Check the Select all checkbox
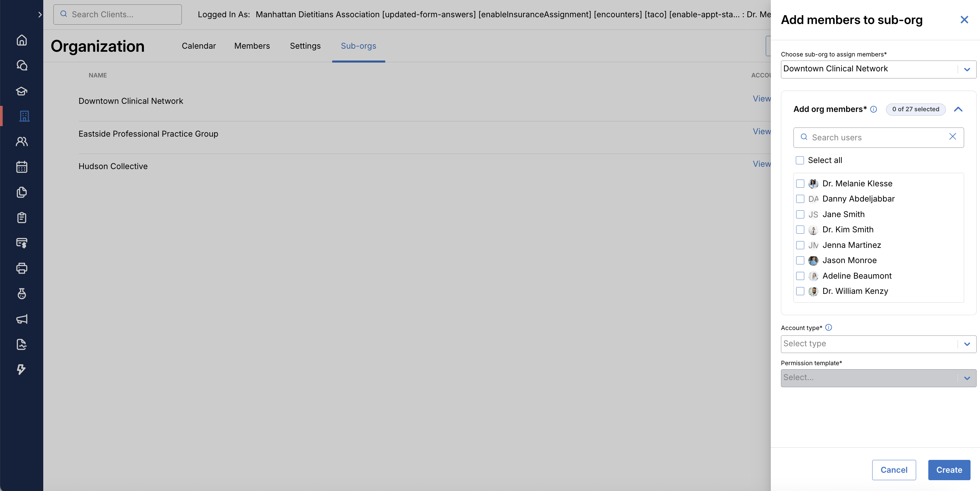This screenshot has width=980, height=491. coord(800,160)
